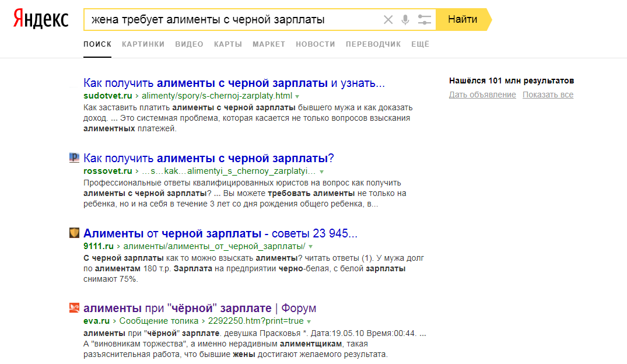This screenshot has width=627, height=364.
Task: Expand sudotvet.ru result dropdown arrow
Action: pyautogui.click(x=297, y=96)
